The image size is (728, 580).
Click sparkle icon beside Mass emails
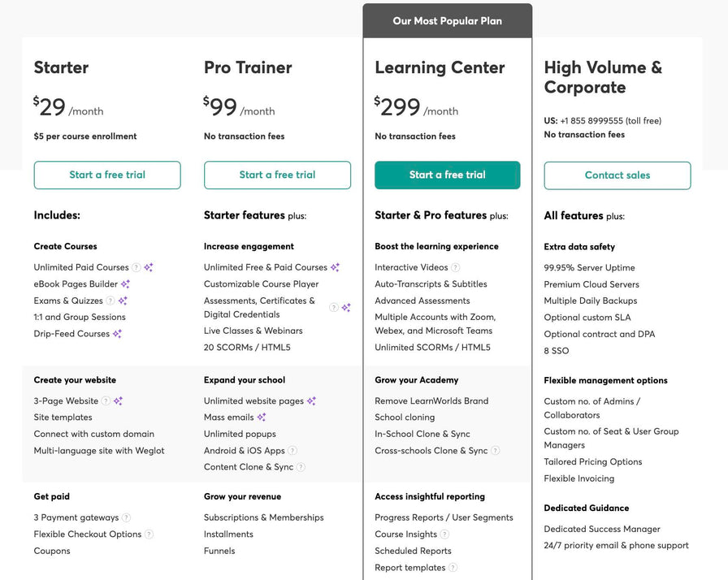pos(262,418)
